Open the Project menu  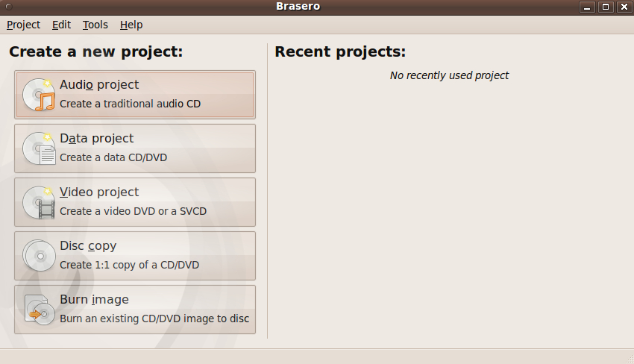23,25
